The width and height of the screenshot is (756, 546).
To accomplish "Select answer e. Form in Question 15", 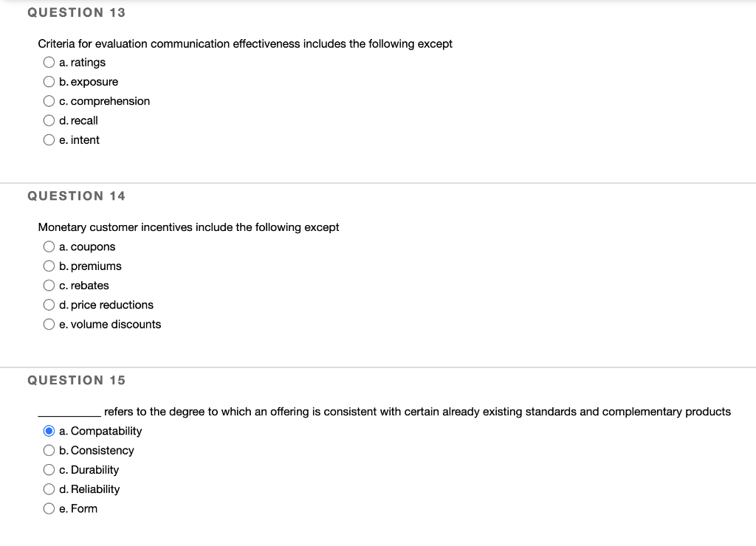I will coord(49,508).
